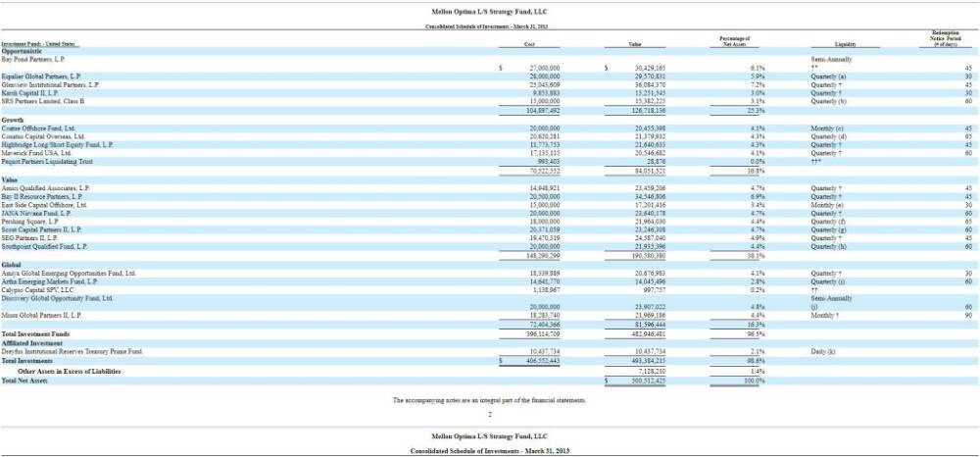
Task: Select the '7,128,210' other assets value
Action: pyautogui.click(x=652, y=372)
